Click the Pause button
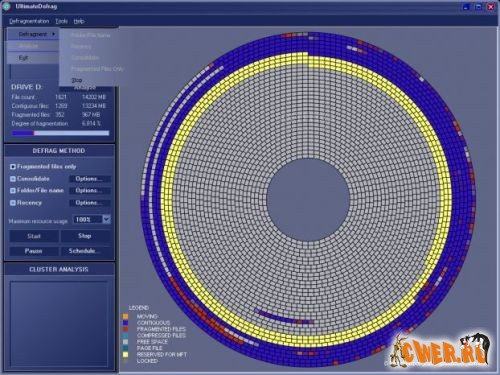The width and height of the screenshot is (500, 375). (x=34, y=251)
